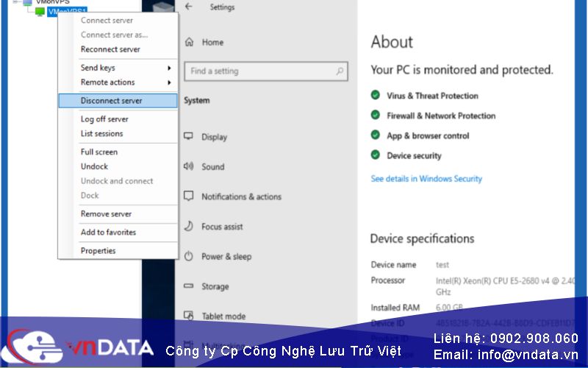This screenshot has width=588, height=368.
Task: Focus the Find a setting search box
Action: (266, 71)
